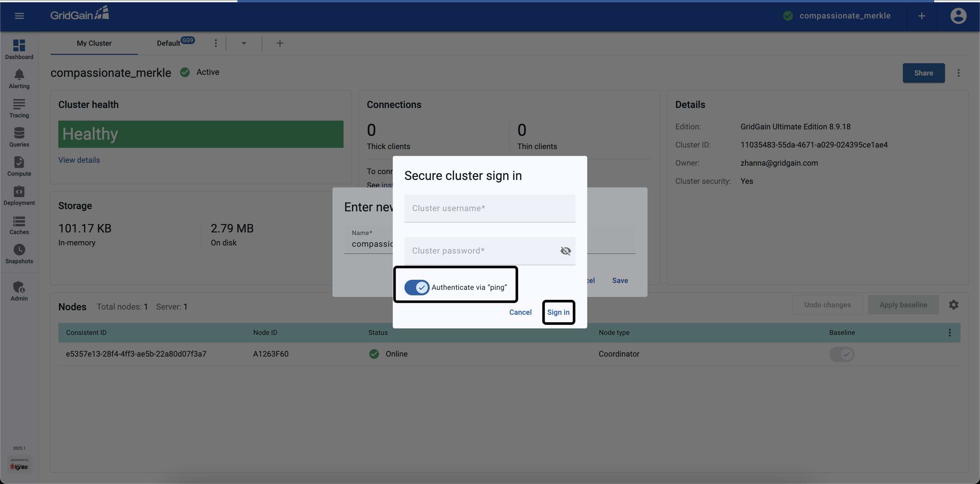Open nodes table column options menu

(x=950, y=333)
